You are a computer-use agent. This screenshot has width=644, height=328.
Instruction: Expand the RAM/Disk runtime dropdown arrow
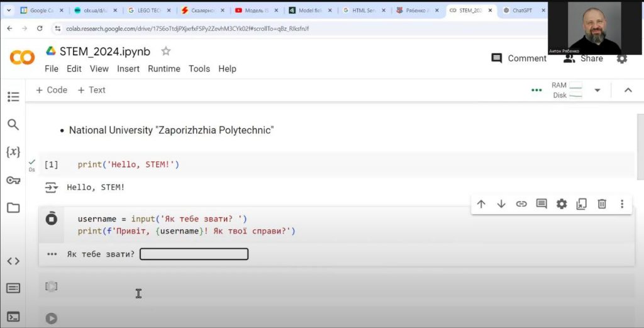pyautogui.click(x=597, y=90)
